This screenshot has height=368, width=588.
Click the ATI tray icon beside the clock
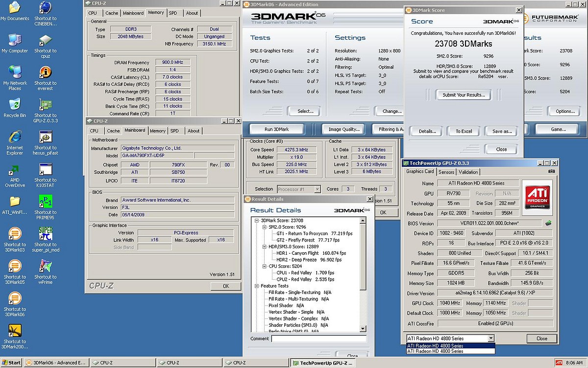[559, 363]
